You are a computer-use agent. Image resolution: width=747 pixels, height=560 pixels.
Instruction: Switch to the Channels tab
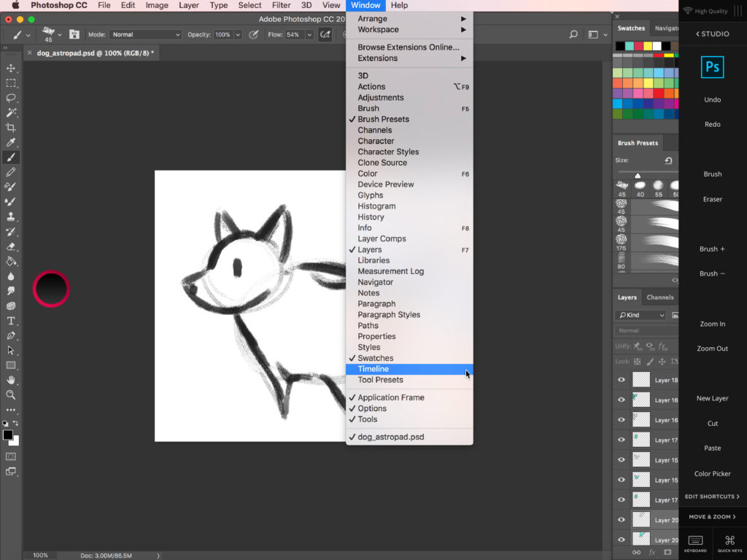659,297
